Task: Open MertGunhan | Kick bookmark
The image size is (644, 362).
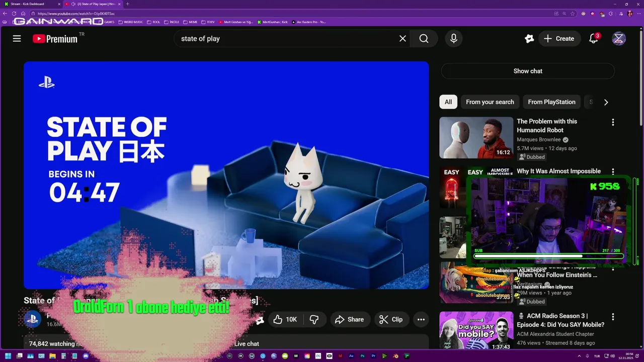Action: (272, 22)
